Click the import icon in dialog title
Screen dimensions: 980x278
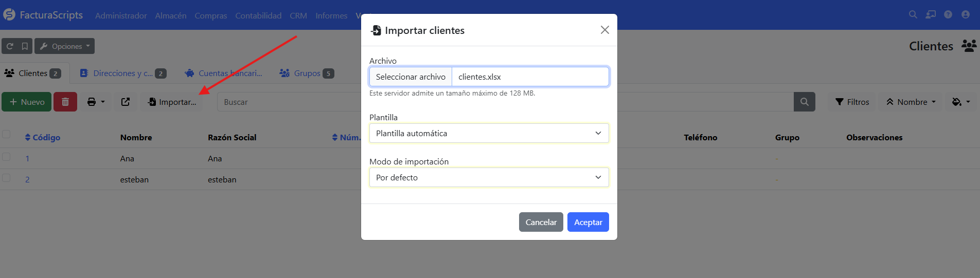[x=376, y=30]
